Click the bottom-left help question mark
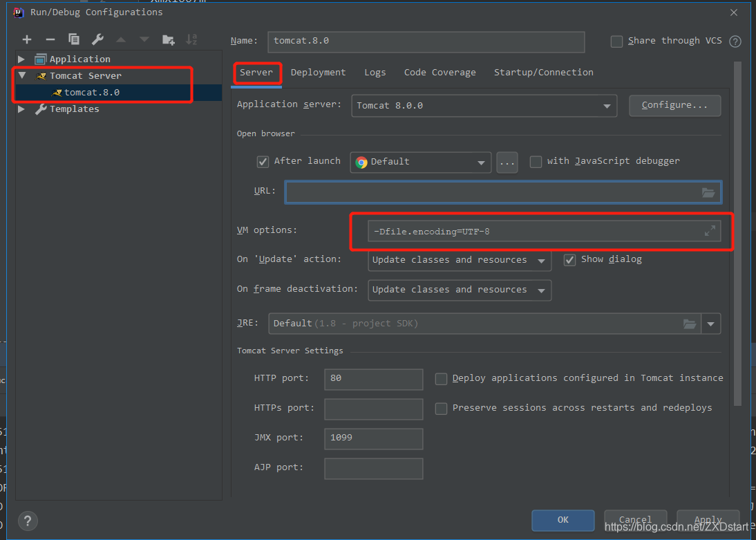The width and height of the screenshot is (756, 540). point(28,521)
